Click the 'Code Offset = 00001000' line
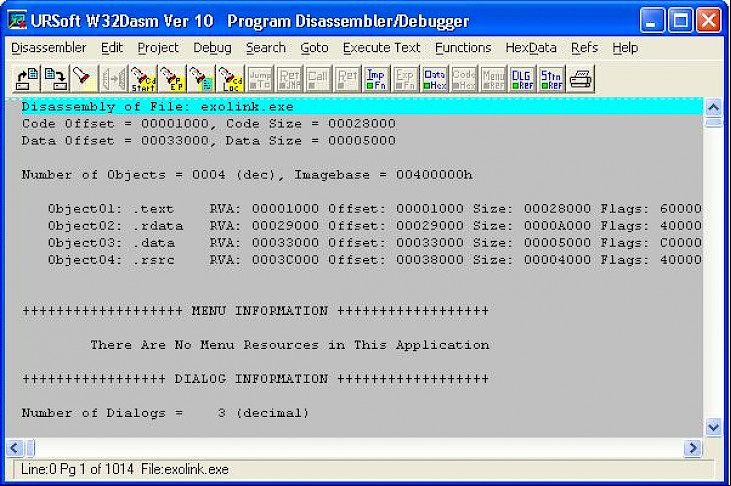Image resolution: width=731 pixels, height=486 pixels. [x=208, y=124]
